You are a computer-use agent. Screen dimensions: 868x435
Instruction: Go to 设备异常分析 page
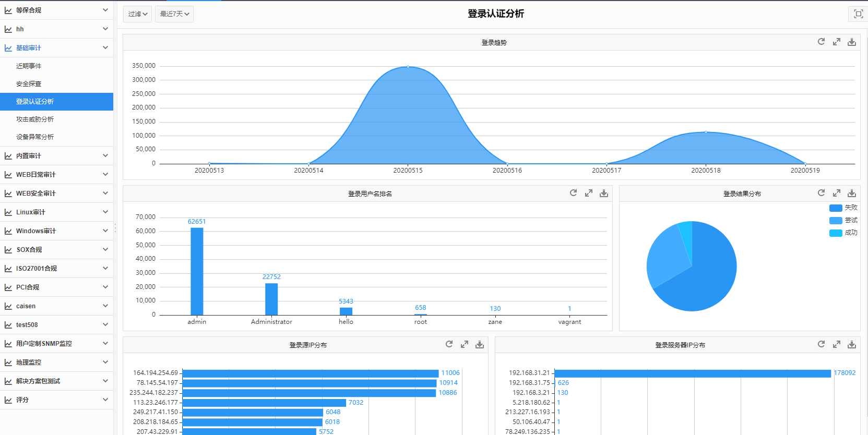(35, 137)
